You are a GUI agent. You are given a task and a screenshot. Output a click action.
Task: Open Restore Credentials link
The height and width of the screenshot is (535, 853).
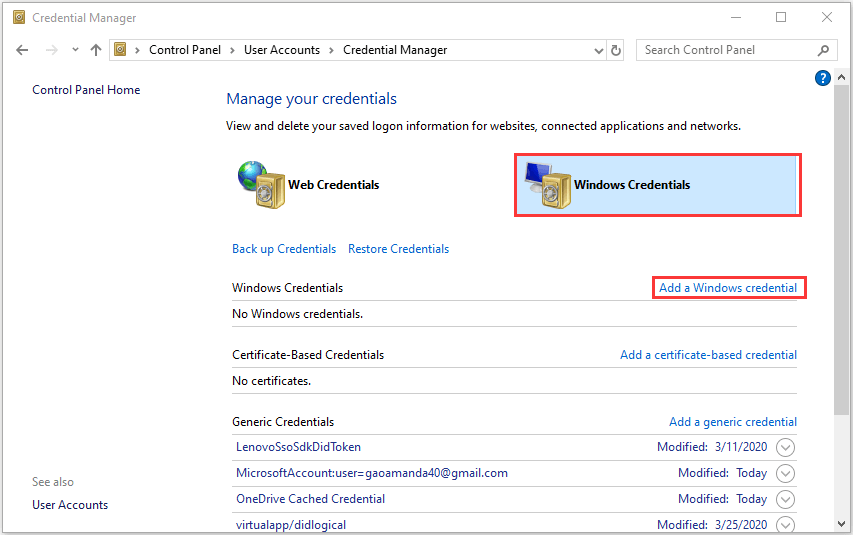pyautogui.click(x=398, y=249)
